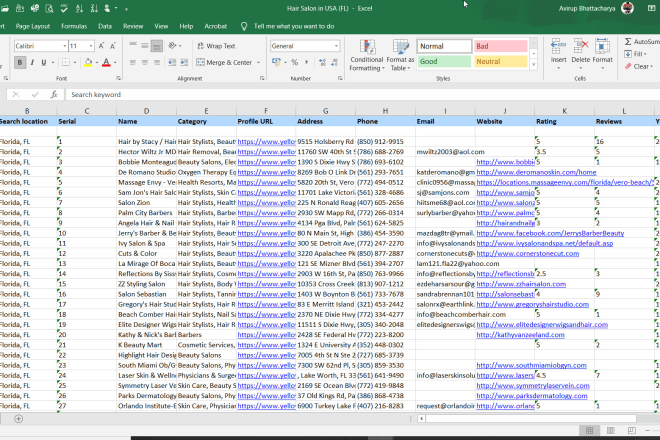This screenshot has height=440, width=660.
Task: Apply Comma Style number format
Action: coord(306,62)
